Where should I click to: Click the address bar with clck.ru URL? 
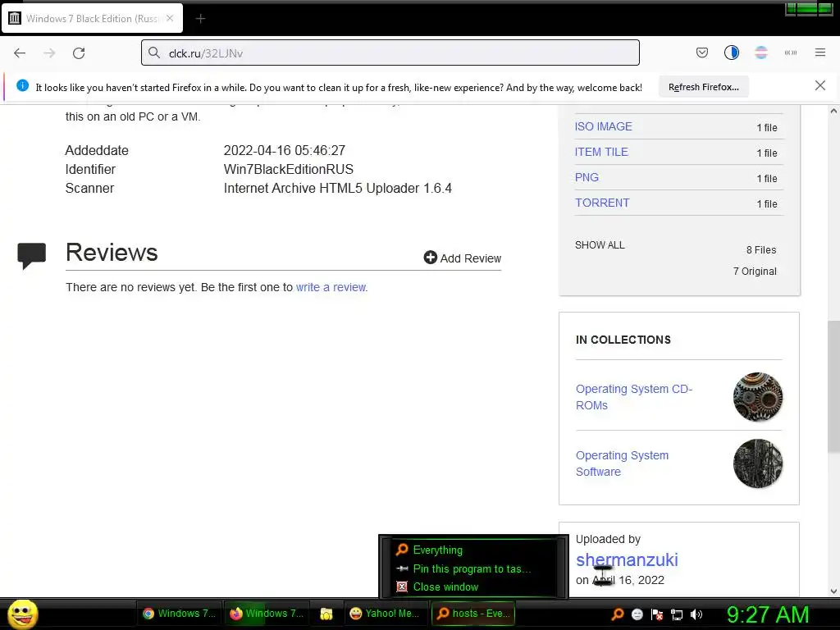pyautogui.click(x=390, y=52)
